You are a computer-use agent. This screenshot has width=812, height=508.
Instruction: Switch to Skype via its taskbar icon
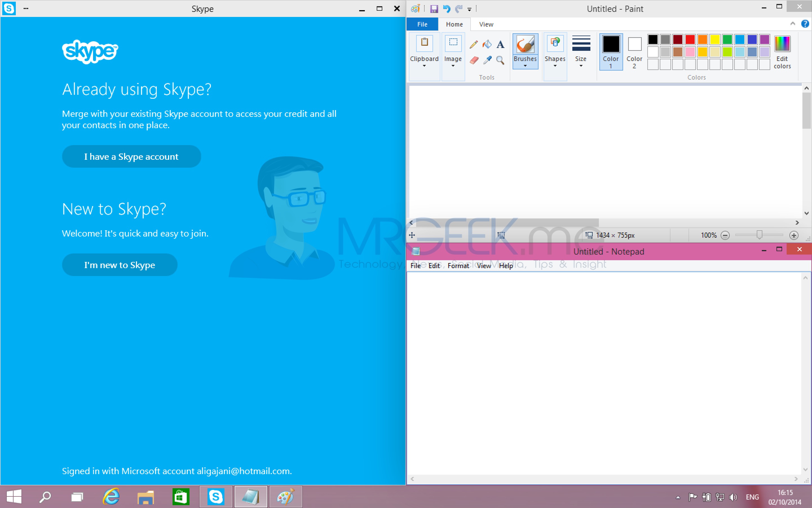[216, 497]
